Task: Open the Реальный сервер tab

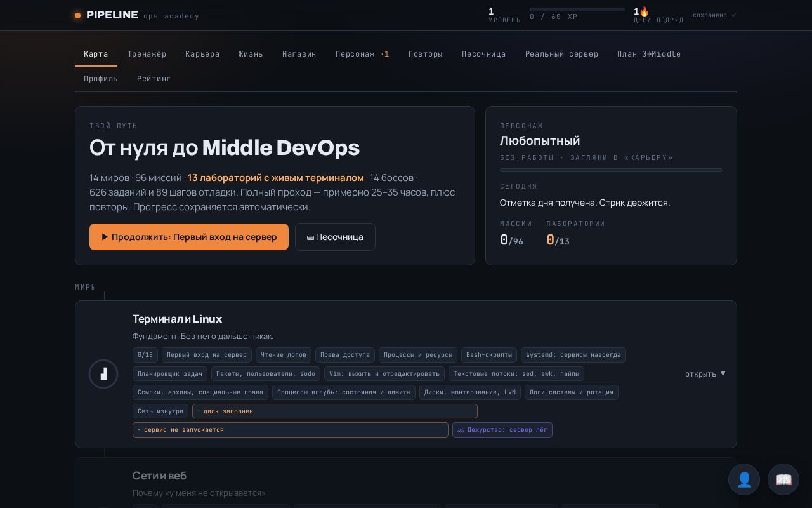Action: [x=561, y=54]
